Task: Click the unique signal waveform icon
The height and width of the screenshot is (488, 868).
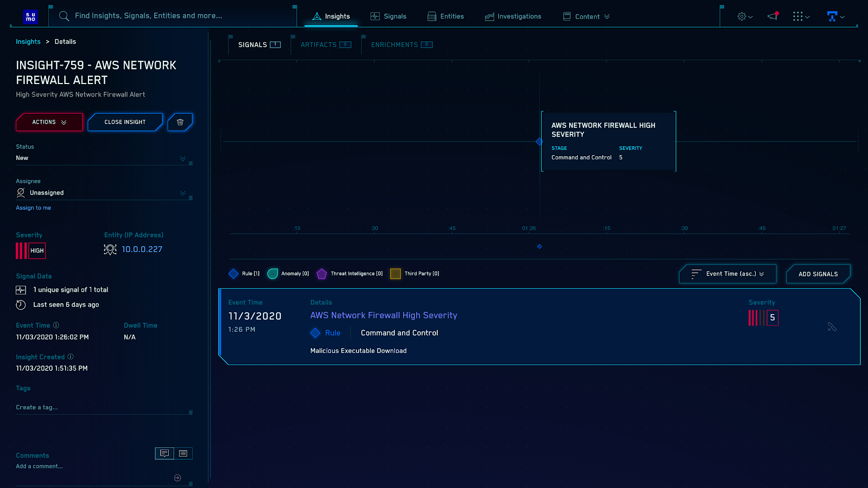Action: pos(21,290)
